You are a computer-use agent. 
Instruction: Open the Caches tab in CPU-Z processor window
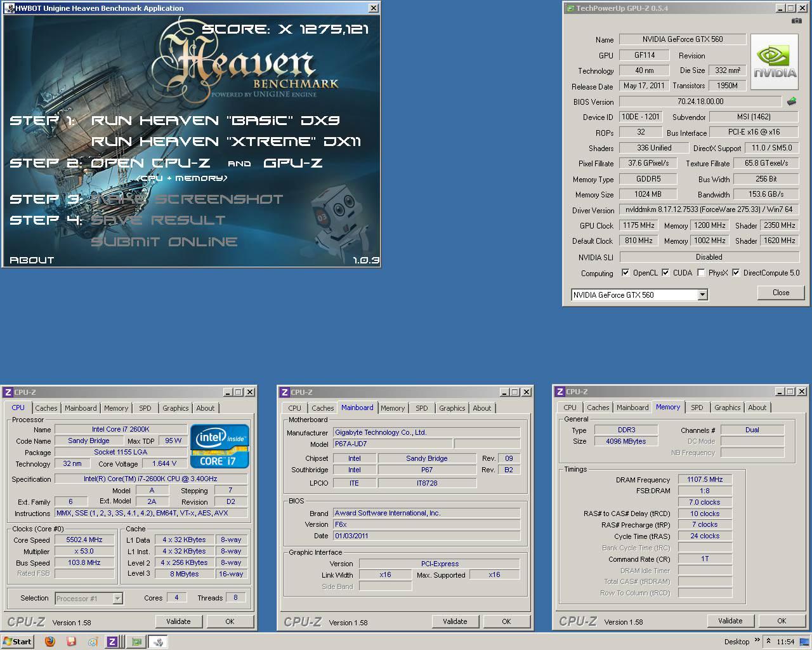pos(46,408)
